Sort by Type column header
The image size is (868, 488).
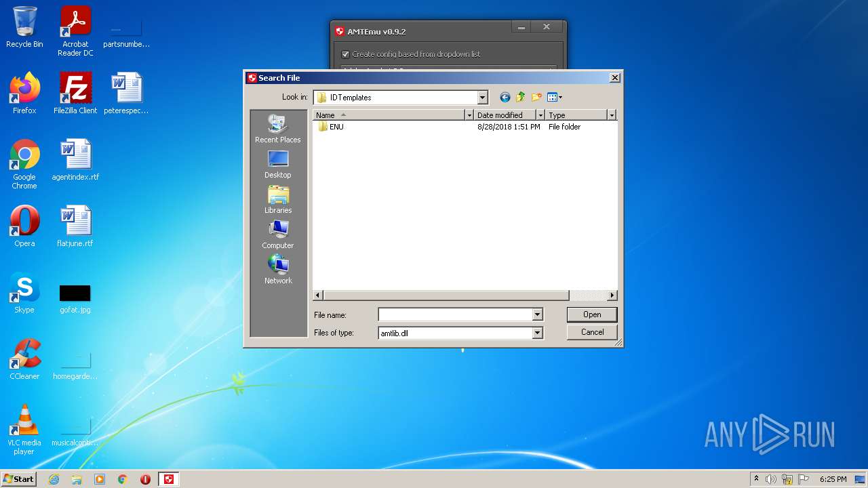576,115
